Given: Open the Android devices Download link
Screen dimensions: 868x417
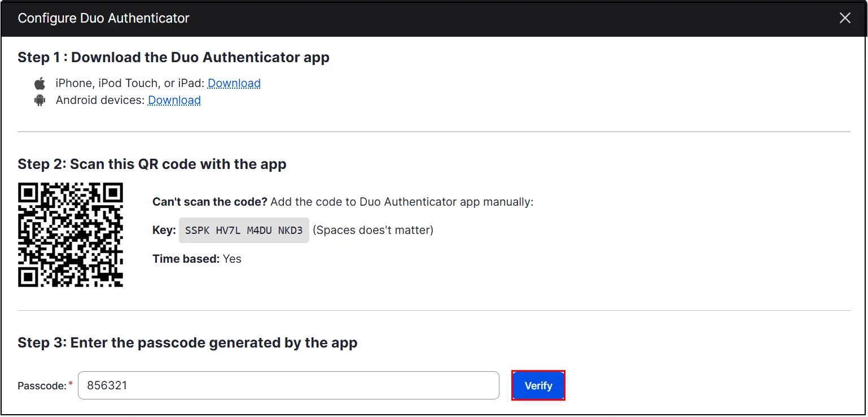Looking at the screenshot, I should point(174,101).
